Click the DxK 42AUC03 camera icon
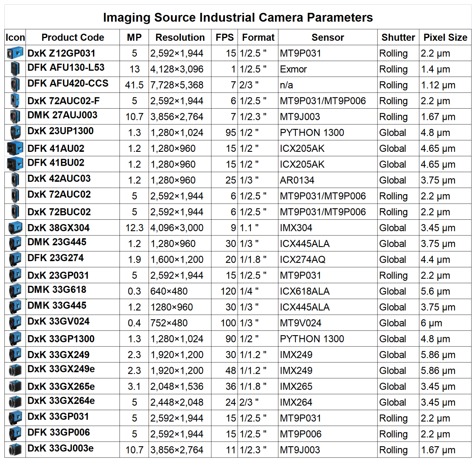476x462 pixels. coord(15,180)
